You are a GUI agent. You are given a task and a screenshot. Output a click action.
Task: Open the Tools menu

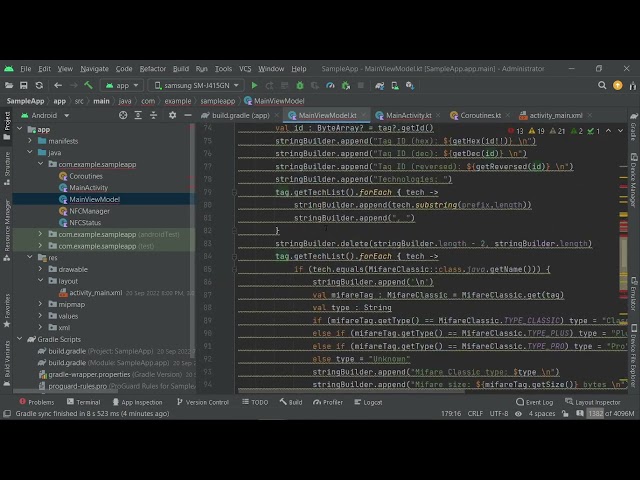click(223, 69)
